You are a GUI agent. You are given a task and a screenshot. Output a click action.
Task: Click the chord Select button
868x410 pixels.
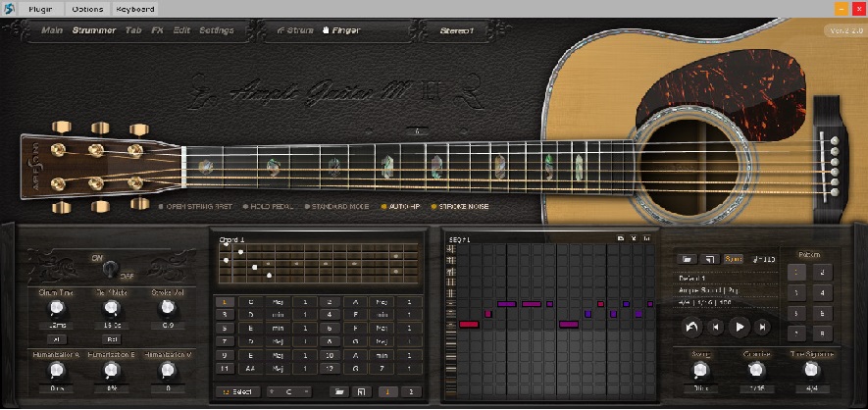(238, 391)
